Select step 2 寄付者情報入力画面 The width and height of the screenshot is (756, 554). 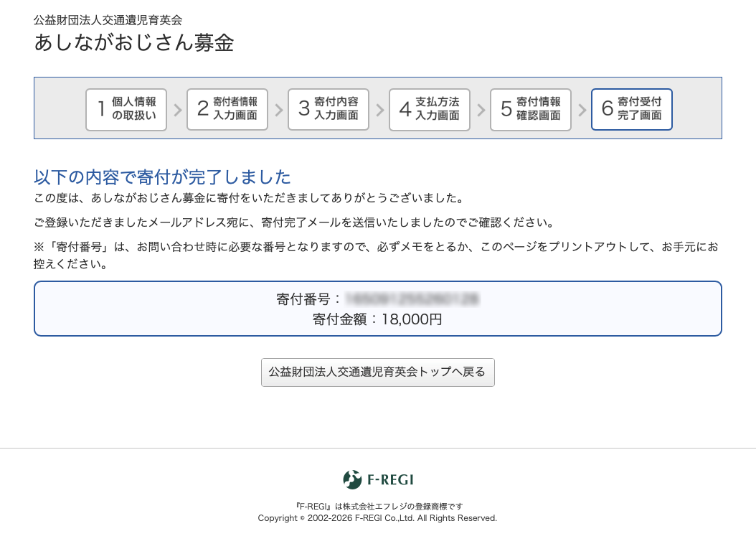pos(227,110)
